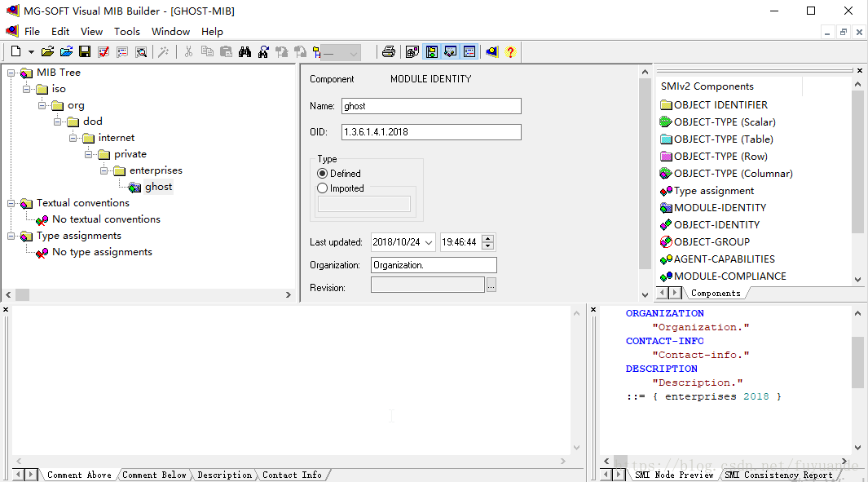Toggle the middle highlighted view panel icon
This screenshot has height=482, width=868.
click(451, 51)
